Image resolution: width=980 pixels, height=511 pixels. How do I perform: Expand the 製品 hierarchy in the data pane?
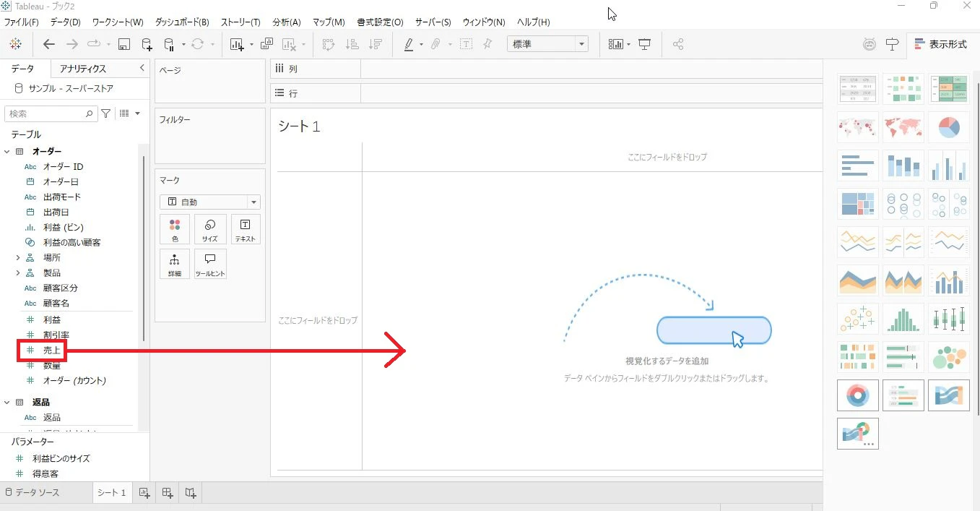[x=18, y=272]
